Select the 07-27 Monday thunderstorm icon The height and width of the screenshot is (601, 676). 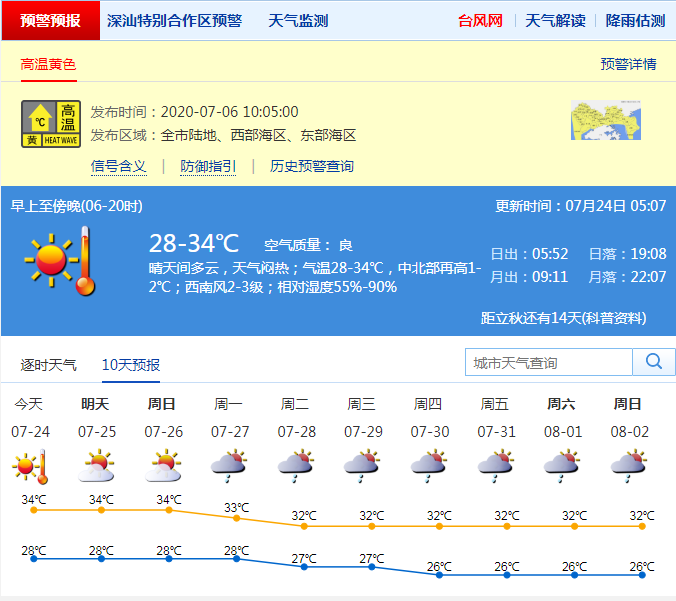click(229, 467)
